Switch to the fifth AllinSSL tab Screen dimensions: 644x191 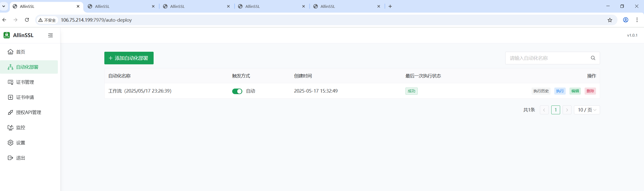pyautogui.click(x=346, y=6)
